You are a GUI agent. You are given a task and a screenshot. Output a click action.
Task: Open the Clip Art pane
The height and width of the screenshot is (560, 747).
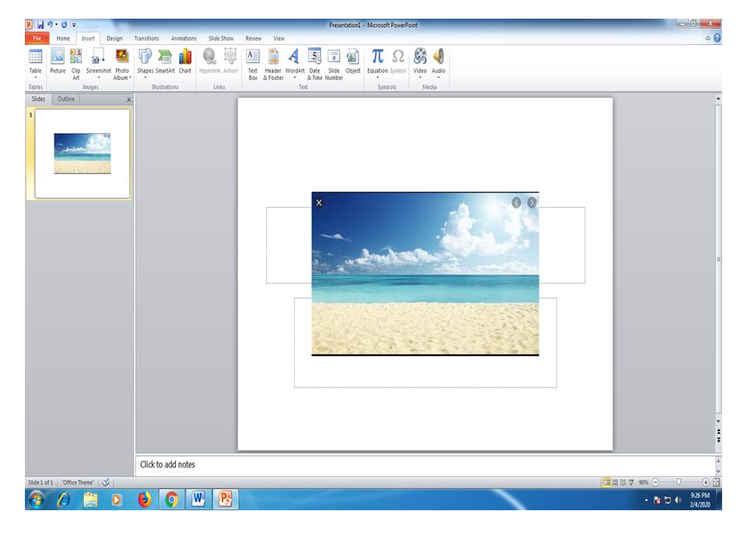[75, 61]
